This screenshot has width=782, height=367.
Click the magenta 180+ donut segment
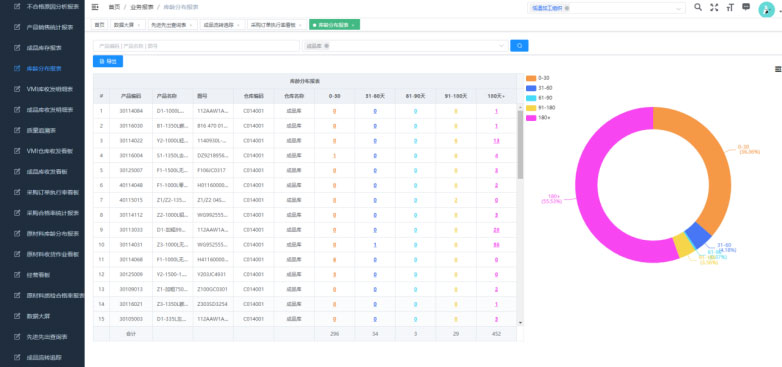(x=587, y=184)
